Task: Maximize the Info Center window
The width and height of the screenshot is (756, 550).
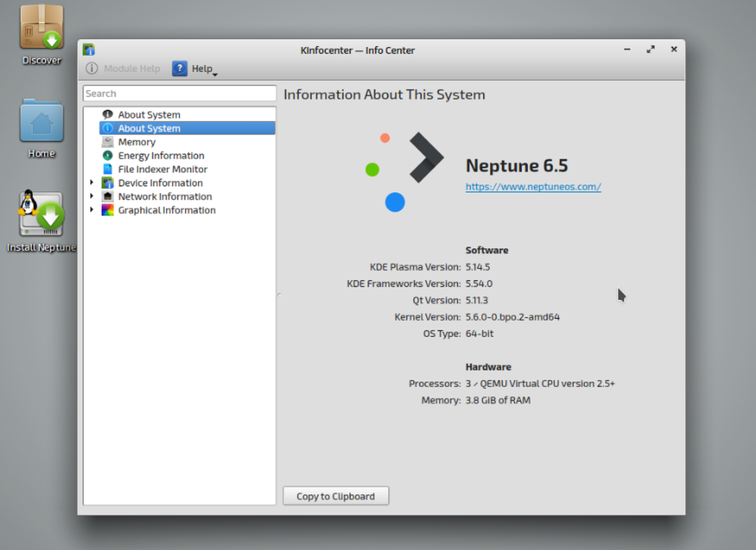Action: (650, 50)
